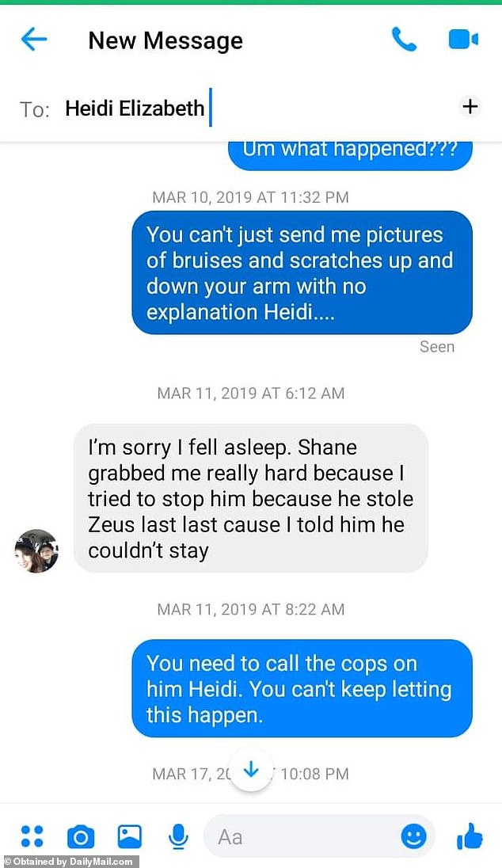
Task: Select the 'I'm sorry I fell asleep' message
Action: (x=251, y=498)
